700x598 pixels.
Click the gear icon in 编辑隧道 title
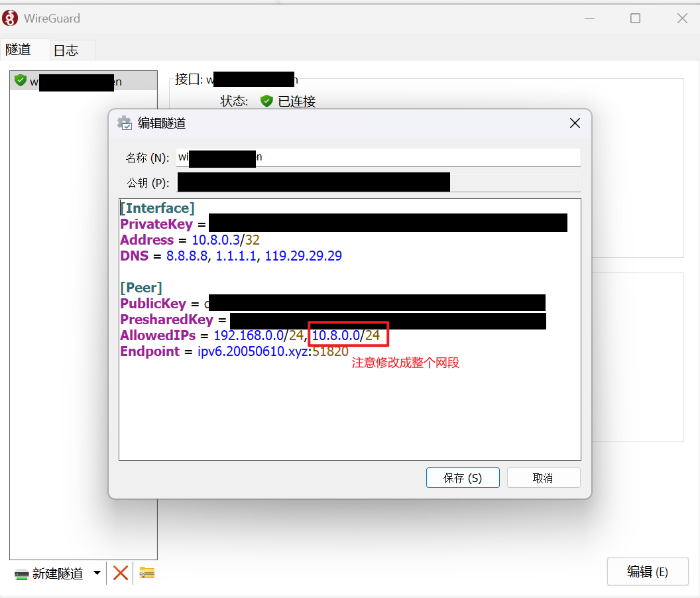[124, 123]
